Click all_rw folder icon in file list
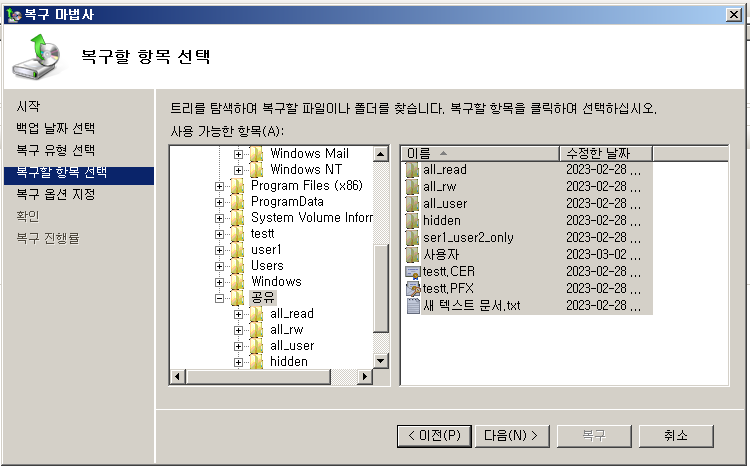The height and width of the screenshot is (471, 750). [412, 186]
